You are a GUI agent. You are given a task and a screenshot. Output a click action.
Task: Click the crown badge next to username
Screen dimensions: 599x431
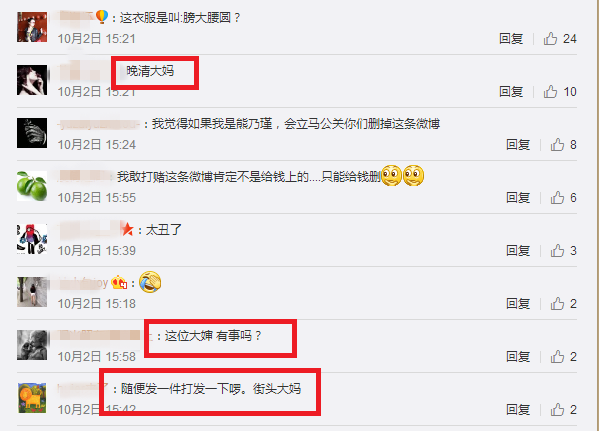[119, 283]
